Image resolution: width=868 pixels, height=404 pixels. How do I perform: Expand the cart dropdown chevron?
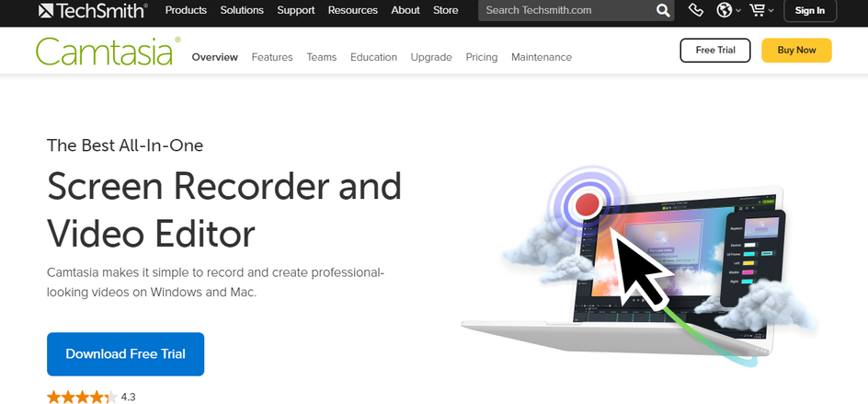coord(771,11)
